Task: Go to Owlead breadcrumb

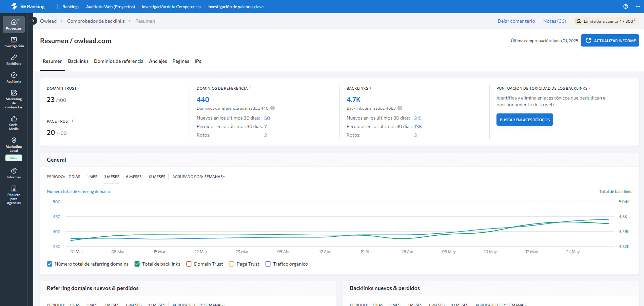Action: click(48, 21)
